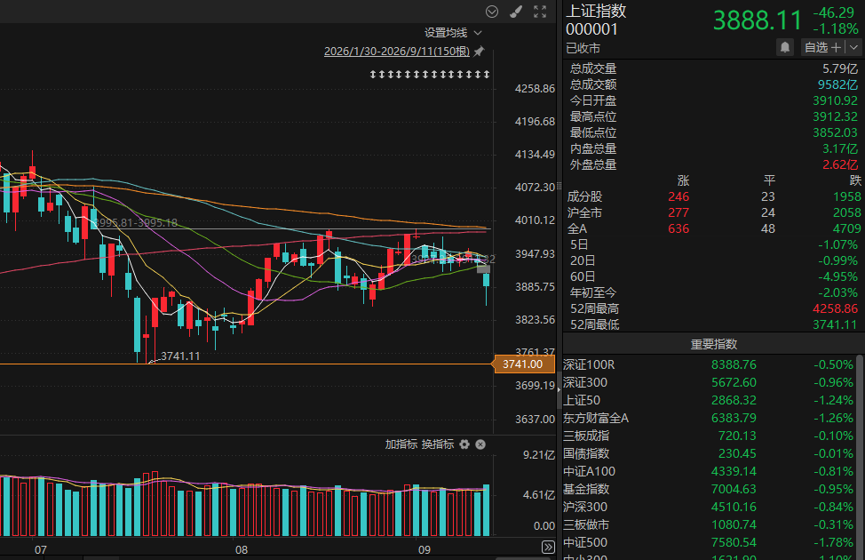The width and height of the screenshot is (865, 560).
Task: Close the volume indicator panel
Action: point(480,444)
